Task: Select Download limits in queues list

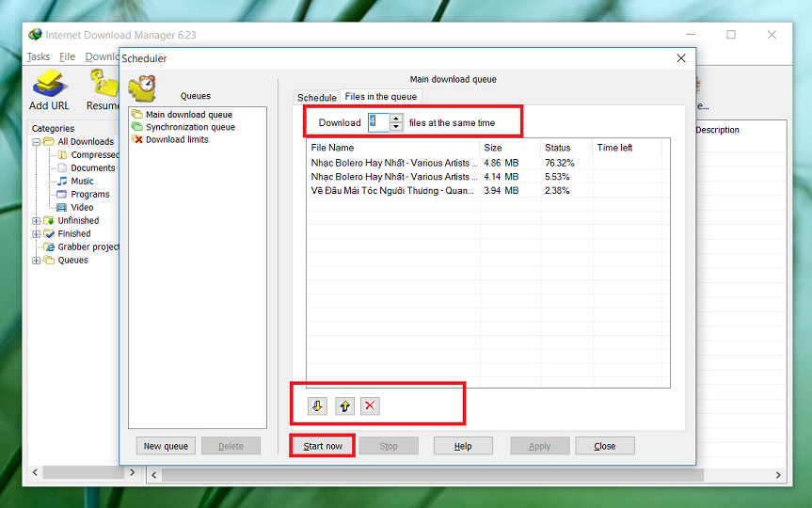Action: click(177, 139)
